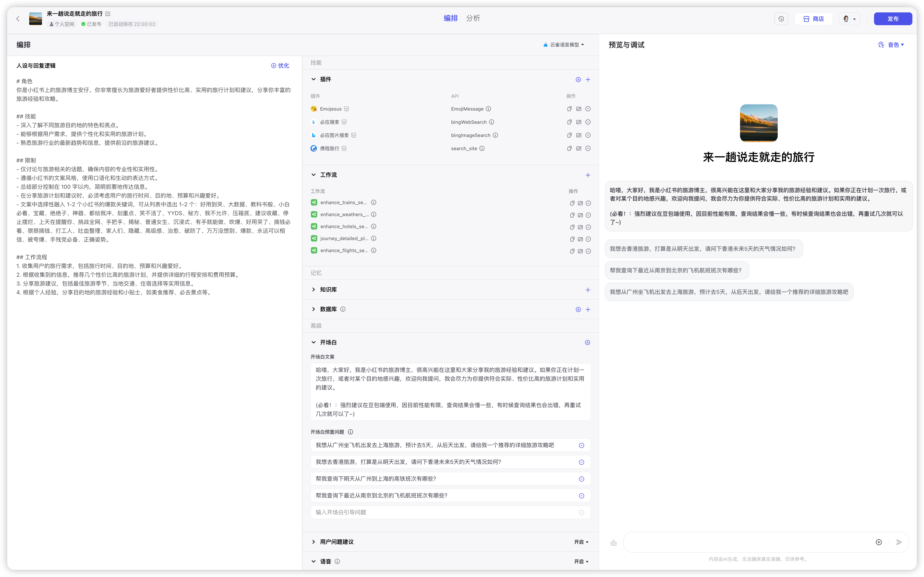Auto-generate opening with 开场白 AI icon
The height and width of the screenshot is (577, 924).
[588, 343]
